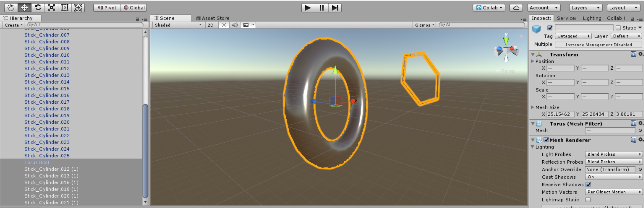Screen dimensions: 644x208
Task: Open the Gizmos dropdown
Action: 425,25
